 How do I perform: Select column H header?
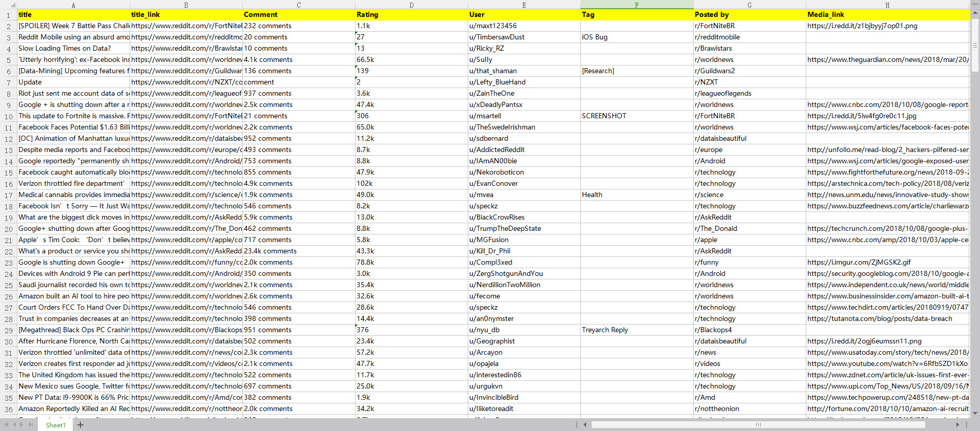pyautogui.click(x=887, y=5)
